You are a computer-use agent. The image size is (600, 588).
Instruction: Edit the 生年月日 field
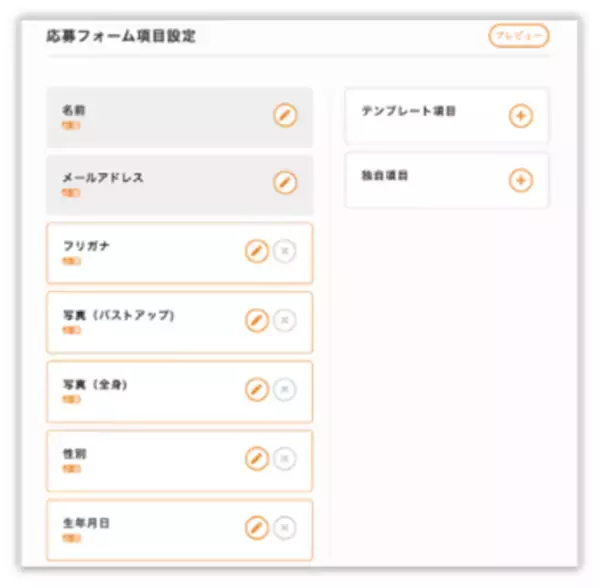(x=257, y=527)
